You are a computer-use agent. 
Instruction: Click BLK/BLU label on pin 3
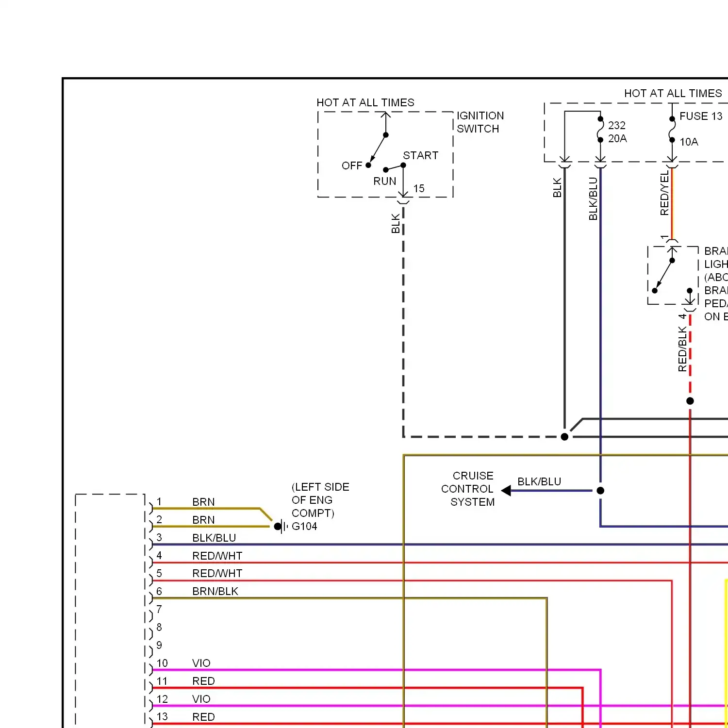click(214, 538)
